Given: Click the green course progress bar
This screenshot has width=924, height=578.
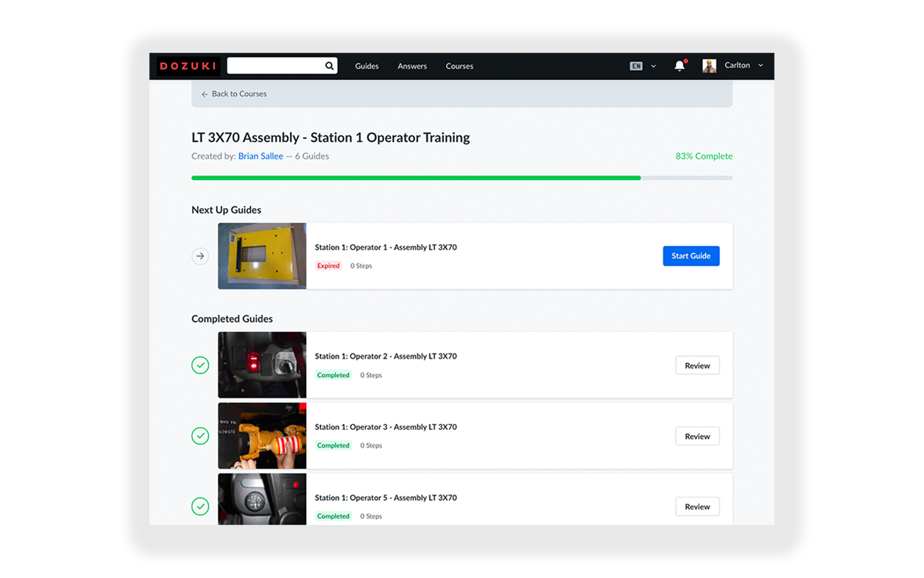Looking at the screenshot, I should pos(416,178).
